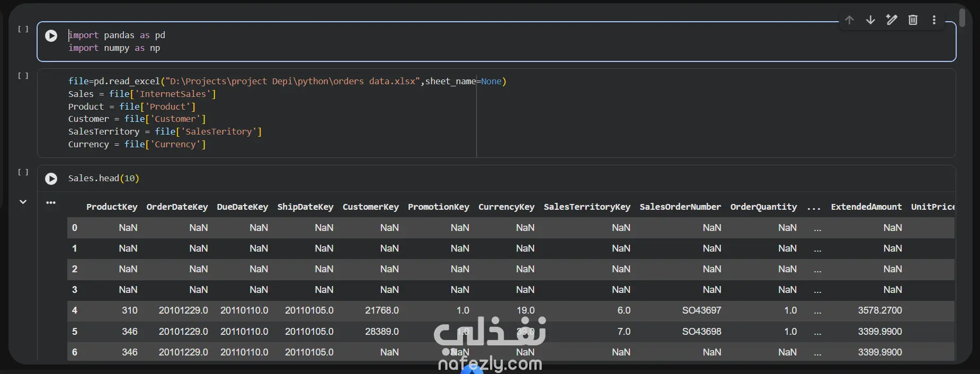Click the 6.0 sales territory value

[x=623, y=310]
